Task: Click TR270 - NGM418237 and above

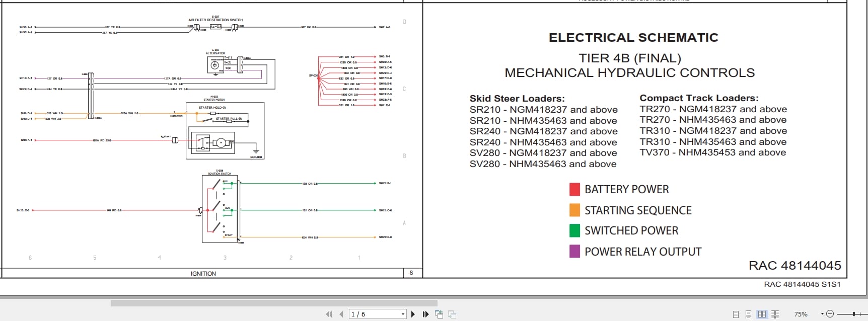Action: click(x=713, y=109)
